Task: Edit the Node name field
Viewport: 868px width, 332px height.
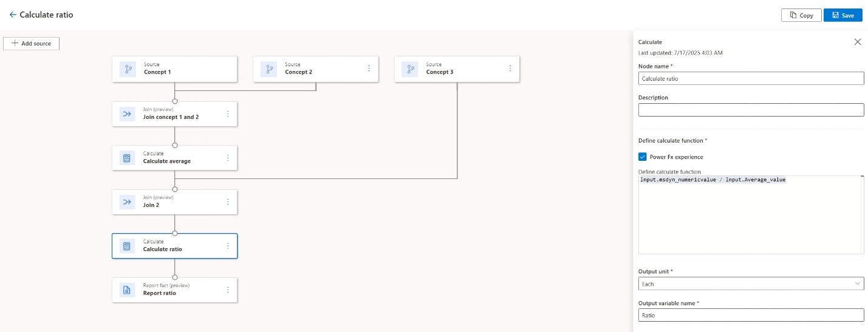Action: [751, 78]
